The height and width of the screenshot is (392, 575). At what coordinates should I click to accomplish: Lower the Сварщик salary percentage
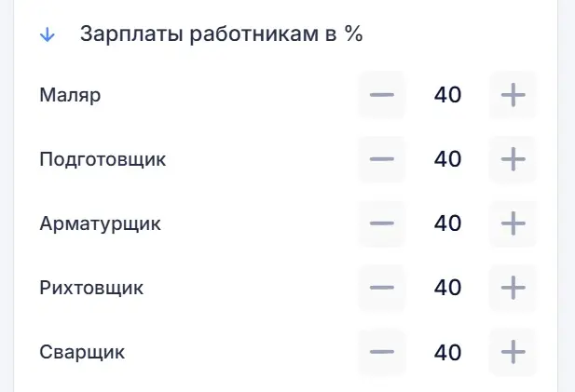(382, 352)
